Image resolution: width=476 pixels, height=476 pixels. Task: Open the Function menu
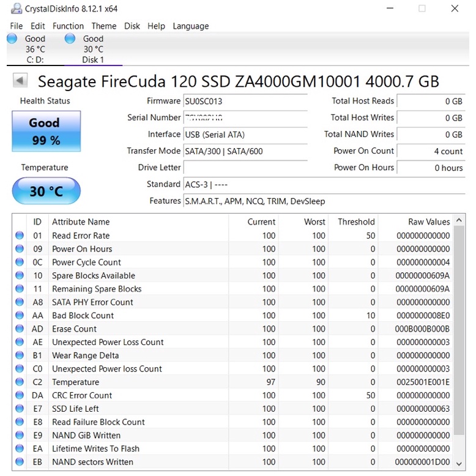(x=68, y=26)
